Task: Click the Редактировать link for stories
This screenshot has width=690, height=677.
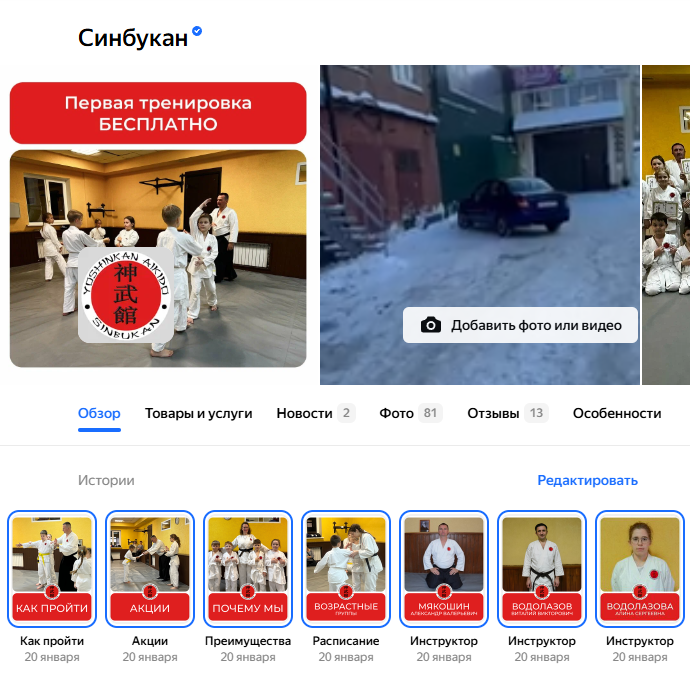Action: [x=587, y=480]
